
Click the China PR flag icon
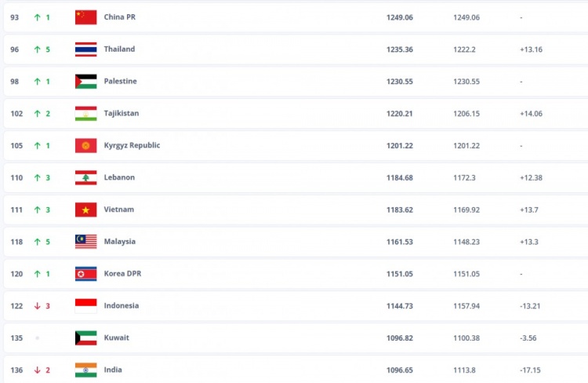tap(85, 17)
